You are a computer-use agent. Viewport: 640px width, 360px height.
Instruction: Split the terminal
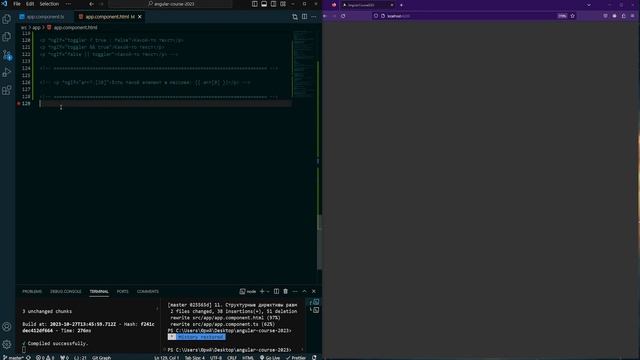(276, 291)
